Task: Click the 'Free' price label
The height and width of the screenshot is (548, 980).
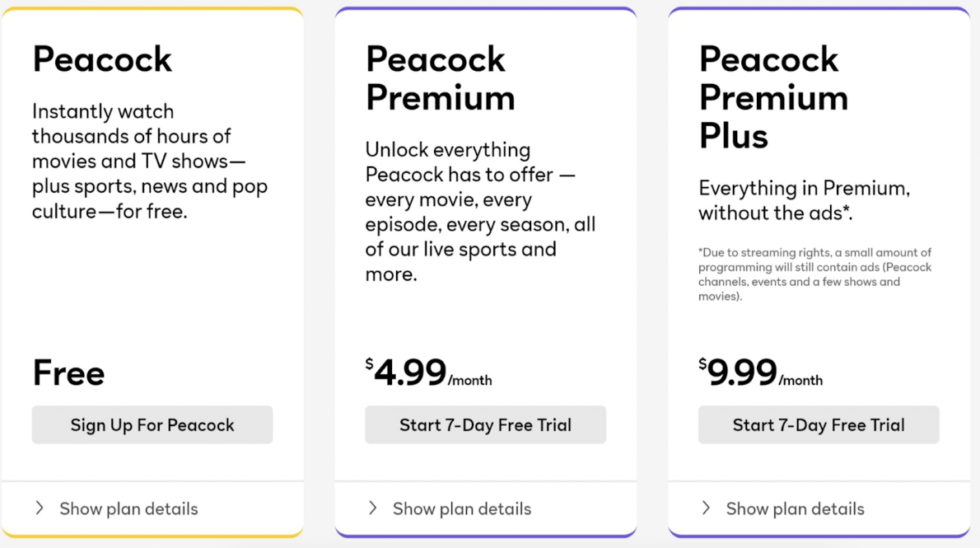Action: [69, 373]
